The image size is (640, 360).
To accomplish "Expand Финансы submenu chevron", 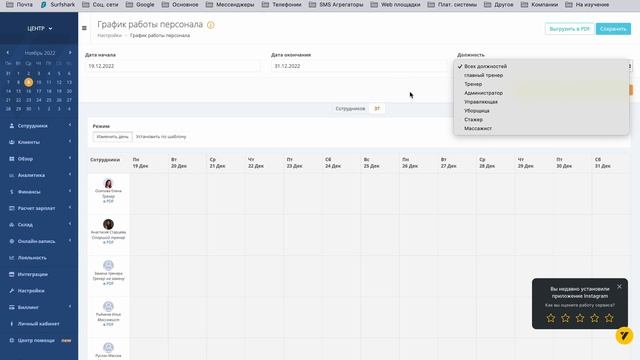I will coord(70,191).
